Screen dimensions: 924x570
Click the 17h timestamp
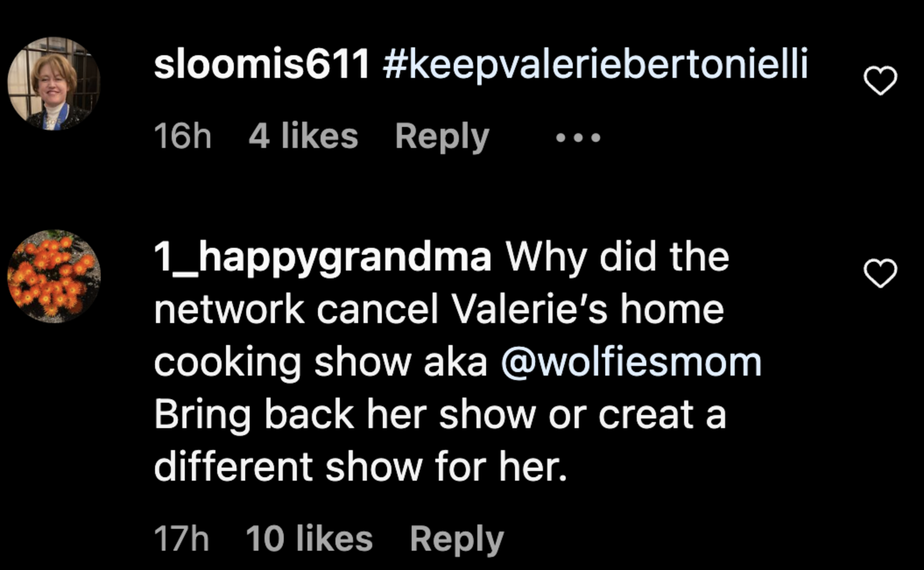[x=181, y=539]
